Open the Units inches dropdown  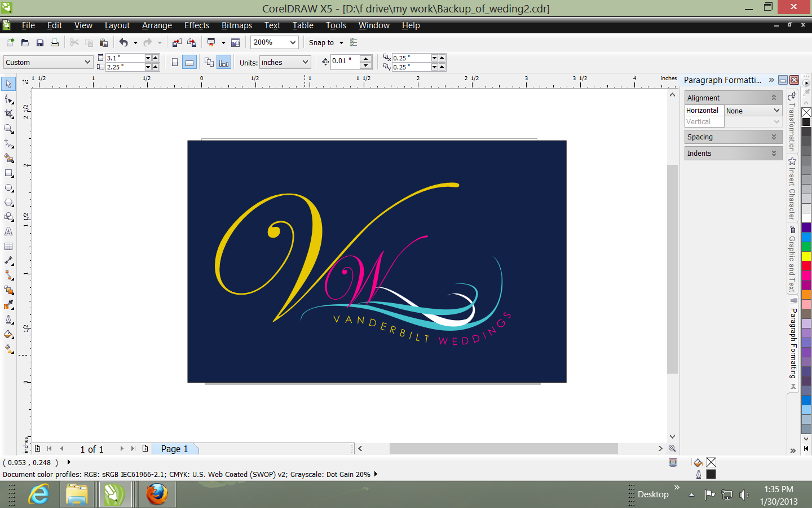pos(305,62)
